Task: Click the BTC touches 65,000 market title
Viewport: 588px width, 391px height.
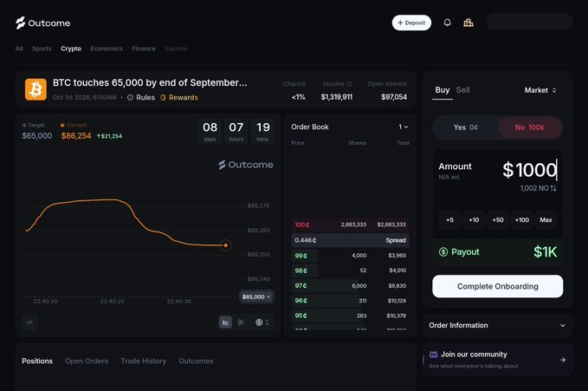Action: [150, 82]
